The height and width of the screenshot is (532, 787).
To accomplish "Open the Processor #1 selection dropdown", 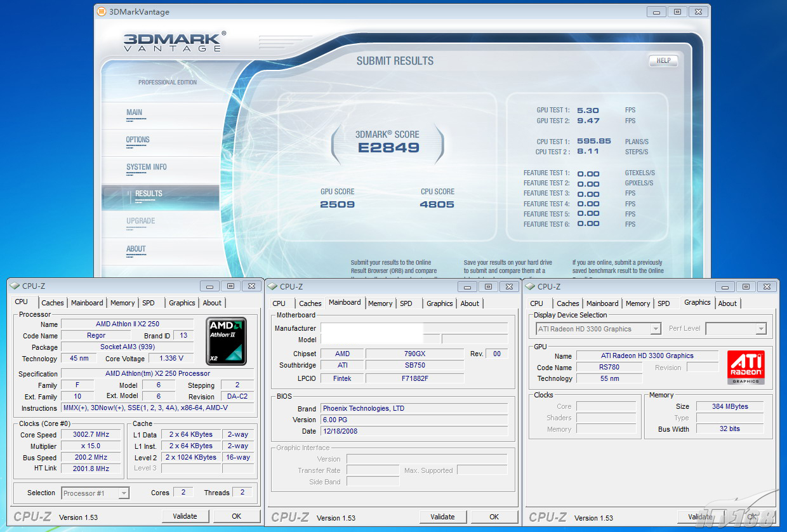I will pos(96,493).
